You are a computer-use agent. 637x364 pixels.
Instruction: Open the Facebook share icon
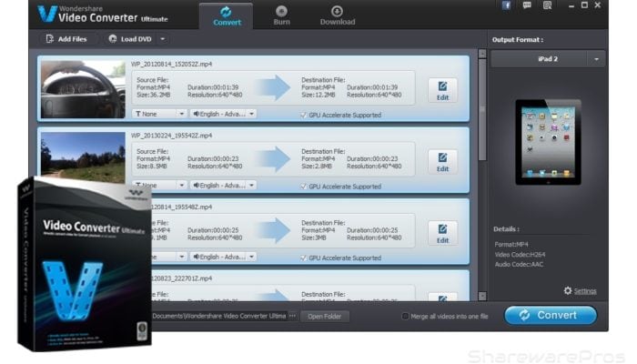click(506, 5)
